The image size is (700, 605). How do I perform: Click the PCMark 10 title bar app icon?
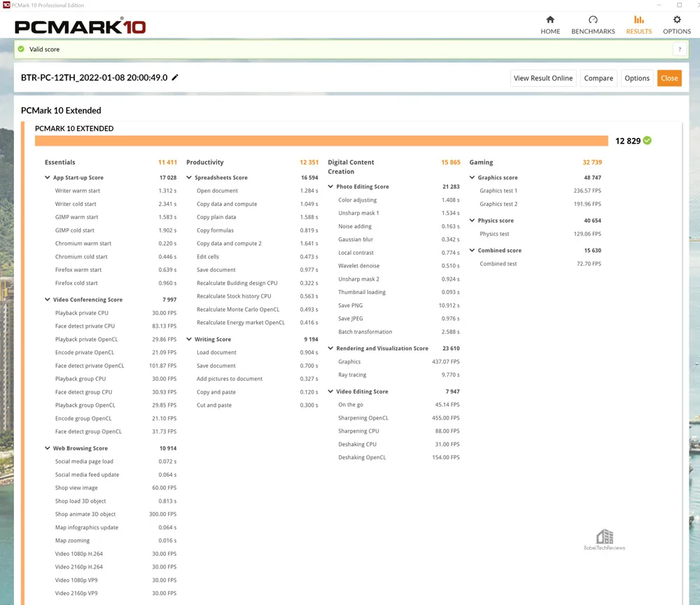click(x=6, y=5)
